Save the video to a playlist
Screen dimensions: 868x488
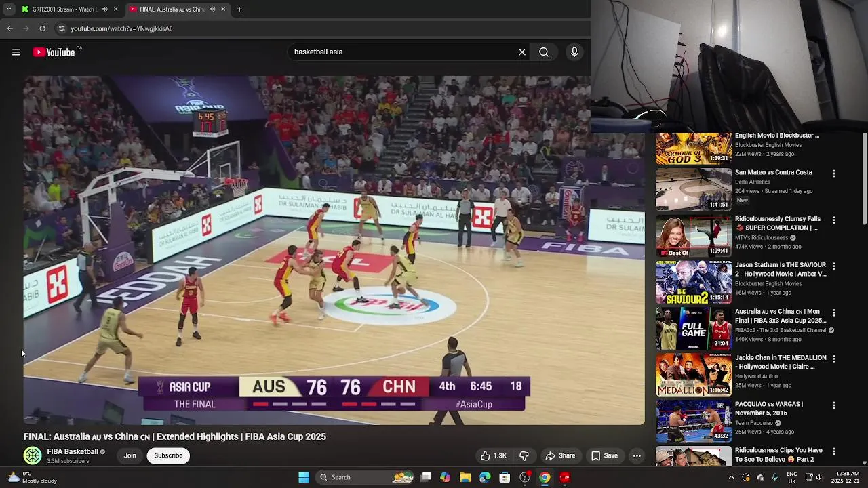point(604,456)
